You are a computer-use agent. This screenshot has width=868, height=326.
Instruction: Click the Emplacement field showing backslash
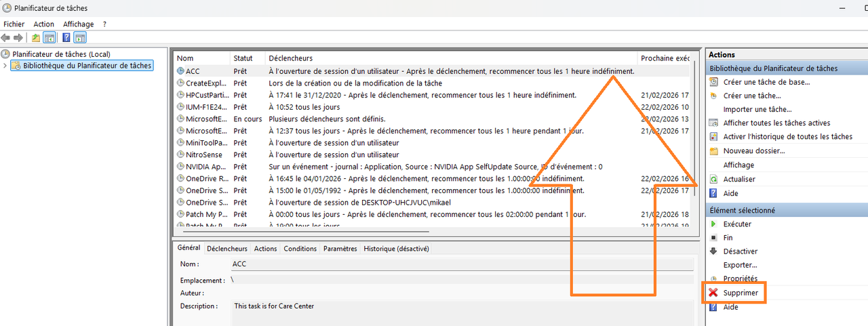pos(462,279)
